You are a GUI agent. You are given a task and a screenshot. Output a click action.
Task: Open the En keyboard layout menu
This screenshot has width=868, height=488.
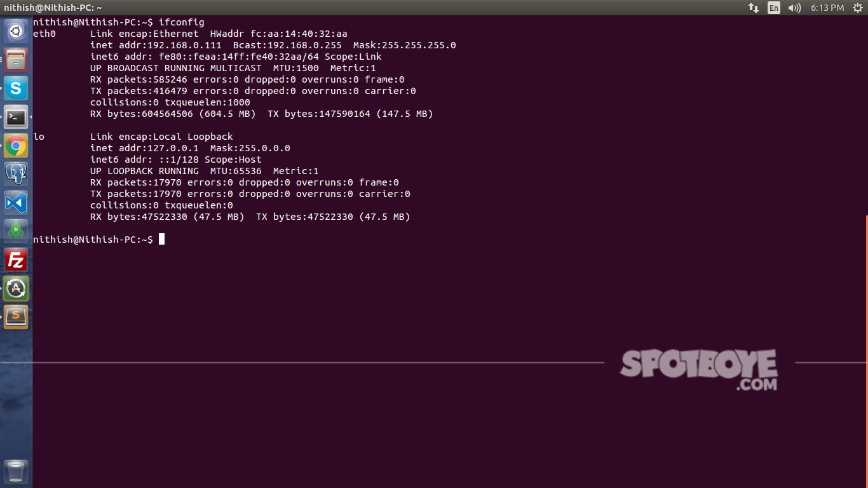pyautogui.click(x=773, y=8)
